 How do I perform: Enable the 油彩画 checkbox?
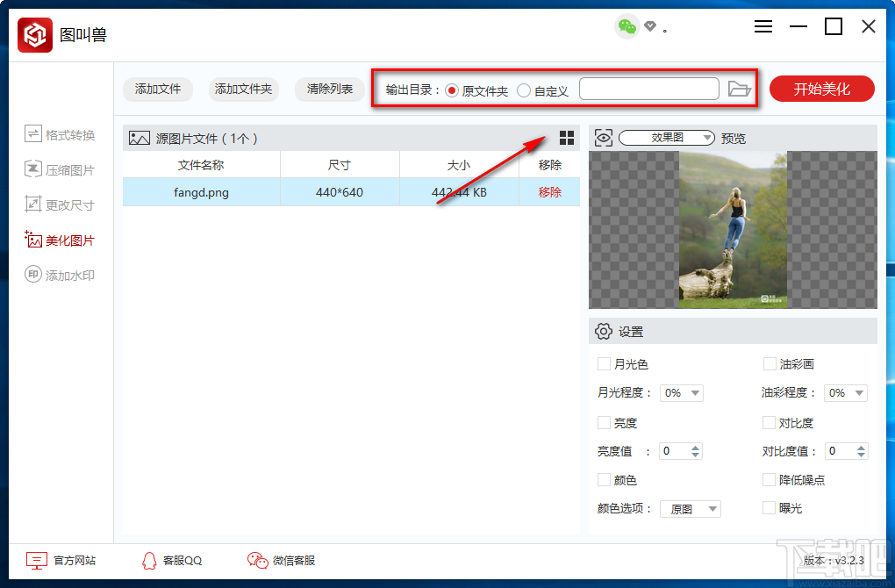click(x=770, y=363)
